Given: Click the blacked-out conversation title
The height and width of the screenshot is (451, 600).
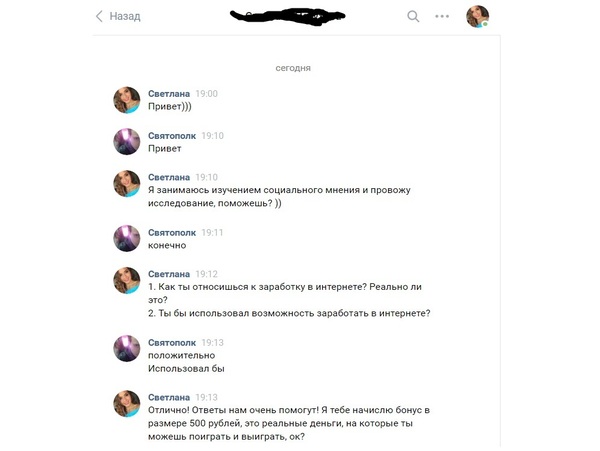Looking at the screenshot, I should click(x=287, y=16).
